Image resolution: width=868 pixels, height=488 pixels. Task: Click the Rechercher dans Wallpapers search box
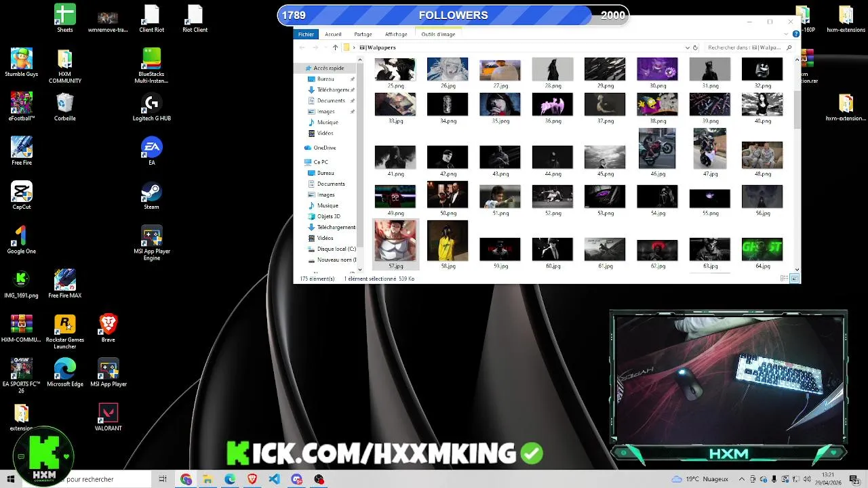pyautogui.click(x=749, y=47)
